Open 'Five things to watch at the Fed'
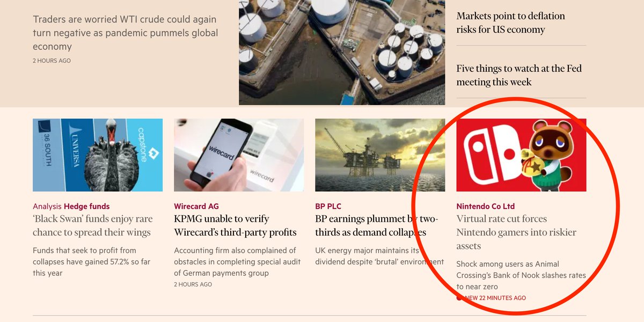 pos(519,75)
